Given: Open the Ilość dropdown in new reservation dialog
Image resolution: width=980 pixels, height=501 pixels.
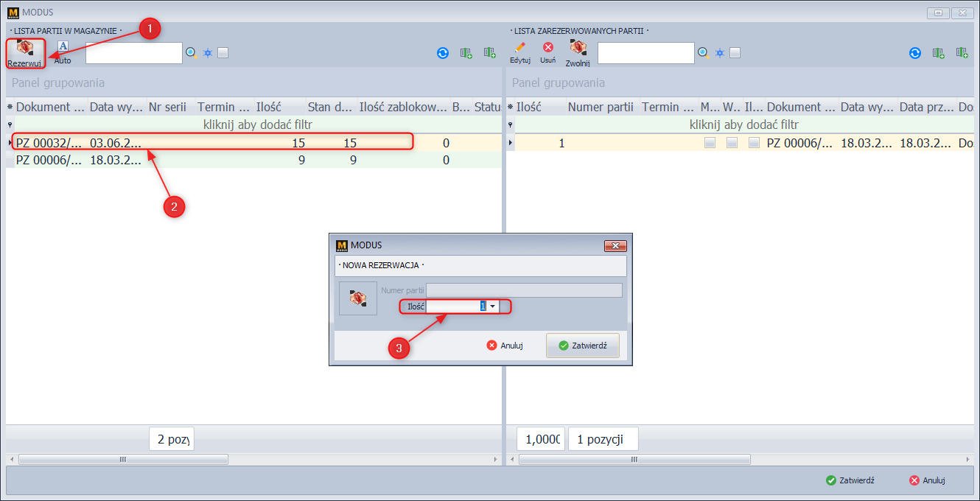Looking at the screenshot, I should pyautogui.click(x=492, y=306).
